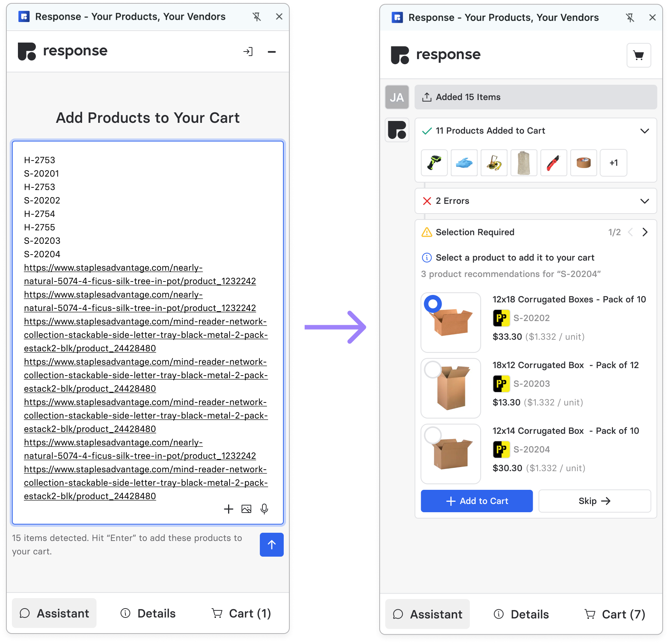The width and height of the screenshot is (669, 644).
Task: Expand the 11 Products Added to Cart section
Action: tap(644, 131)
